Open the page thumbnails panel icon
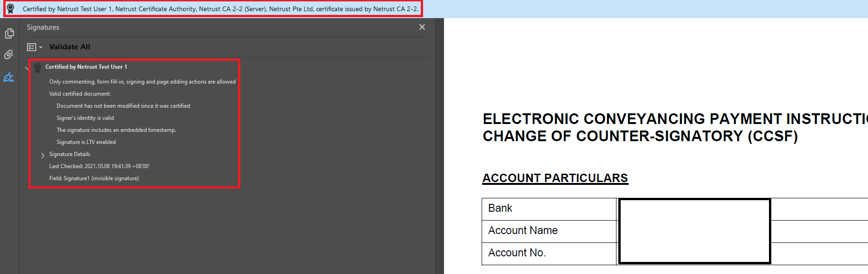Screen dimensions: 868x274 pos(9,33)
